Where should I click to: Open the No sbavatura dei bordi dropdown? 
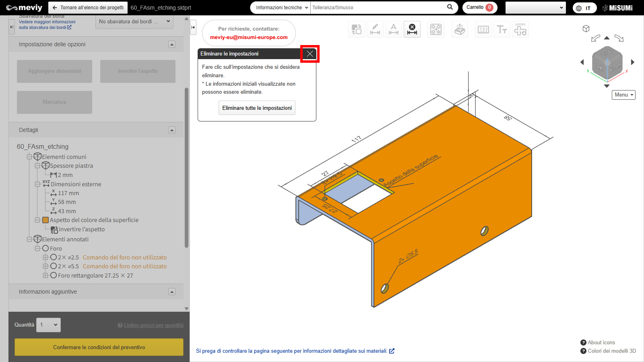click(x=134, y=22)
